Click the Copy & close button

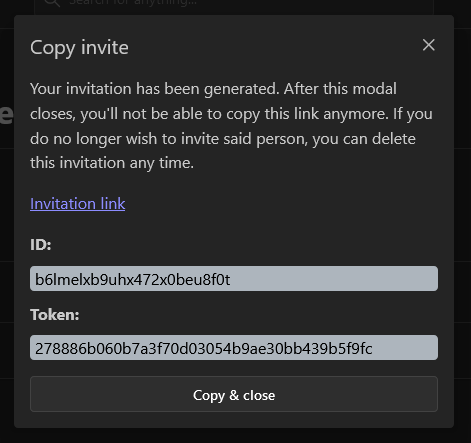[234, 394]
